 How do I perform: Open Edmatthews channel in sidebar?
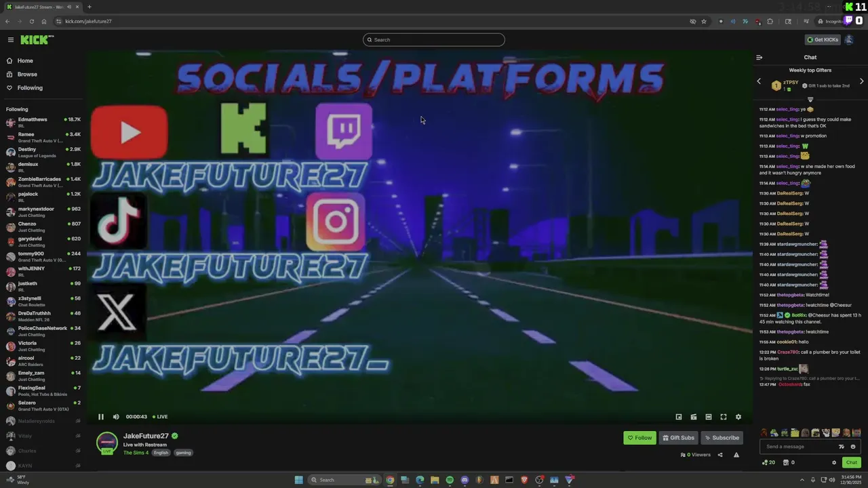[43, 122]
